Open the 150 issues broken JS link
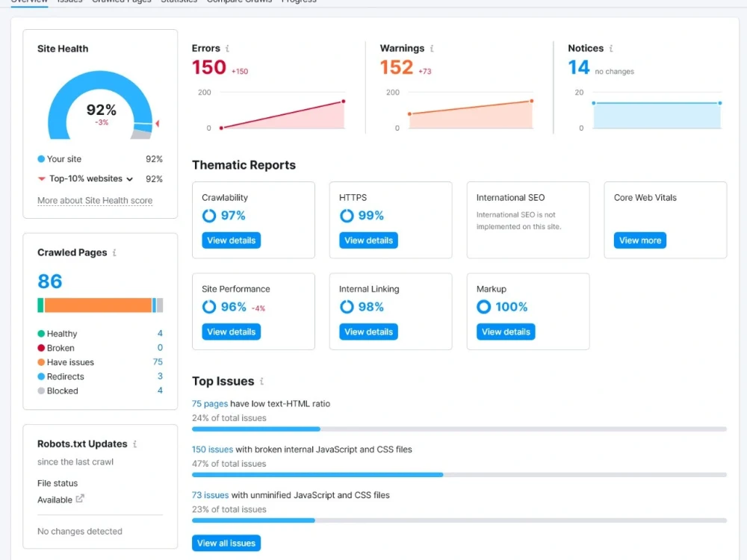 pyautogui.click(x=212, y=449)
